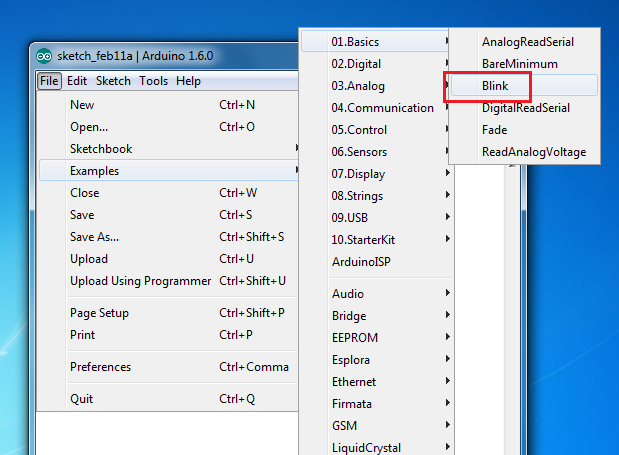
Task: Expand the Firmata library examples
Action: (376, 404)
